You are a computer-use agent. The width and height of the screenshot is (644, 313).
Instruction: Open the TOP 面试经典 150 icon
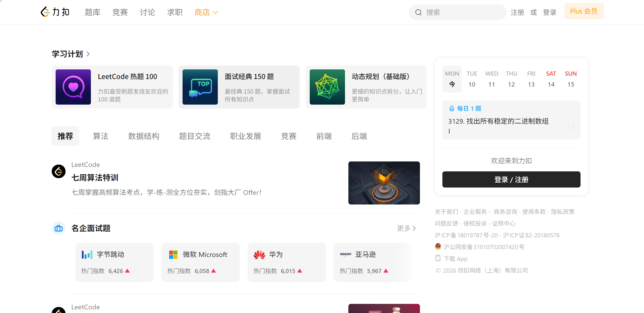(200, 87)
